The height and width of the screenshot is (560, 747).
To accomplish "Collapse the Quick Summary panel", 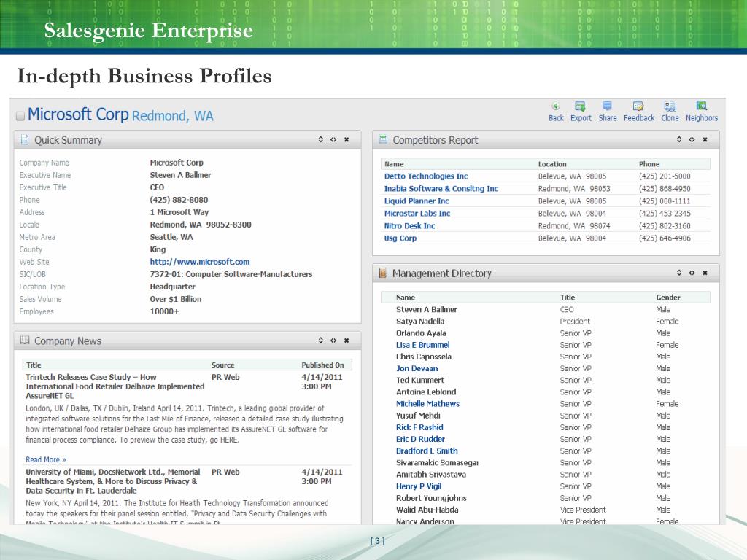I will tap(321, 139).
